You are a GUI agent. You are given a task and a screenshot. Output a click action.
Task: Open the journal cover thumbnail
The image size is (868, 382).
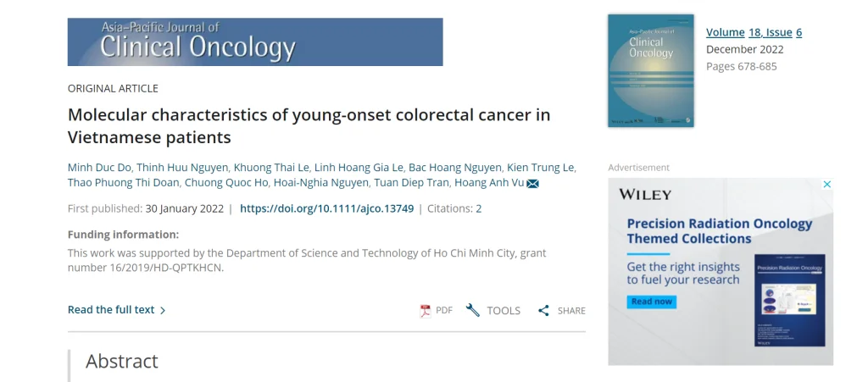[x=650, y=70]
